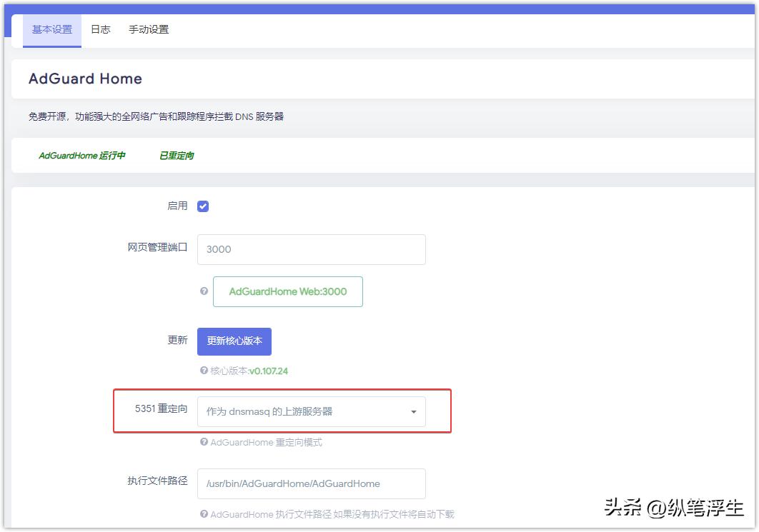759x532 pixels.
Task: Select the 基本设置 tab
Action: point(51,29)
